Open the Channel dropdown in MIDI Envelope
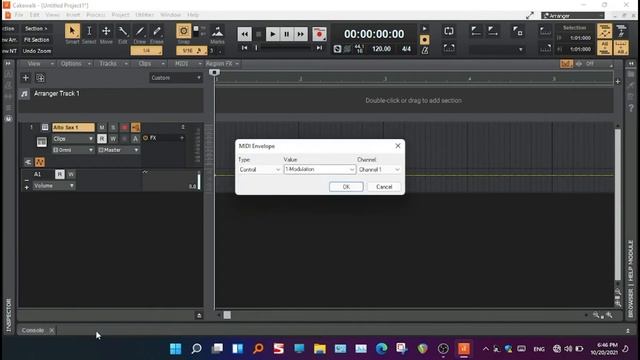Image resolution: width=640 pixels, height=360 pixels. pos(379,169)
